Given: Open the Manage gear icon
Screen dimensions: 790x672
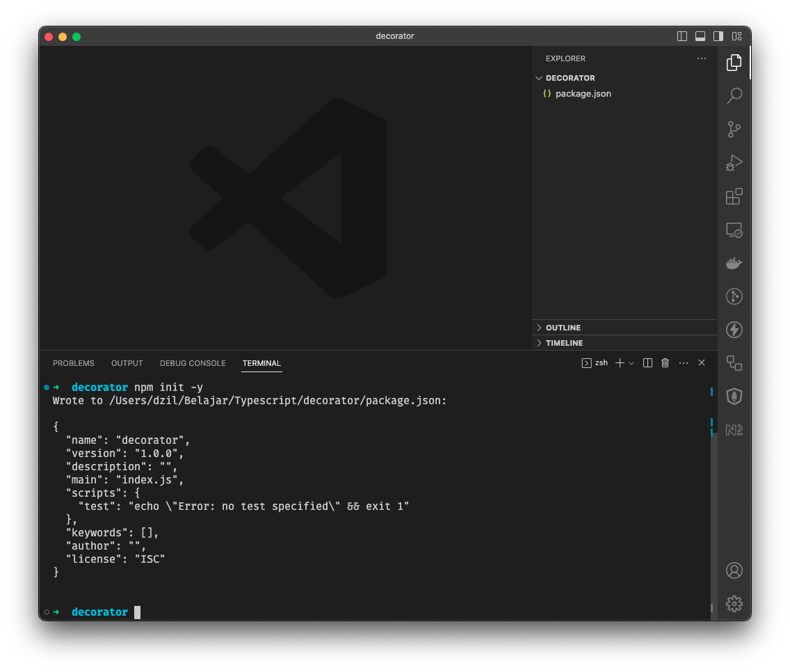Looking at the screenshot, I should pos(734,604).
